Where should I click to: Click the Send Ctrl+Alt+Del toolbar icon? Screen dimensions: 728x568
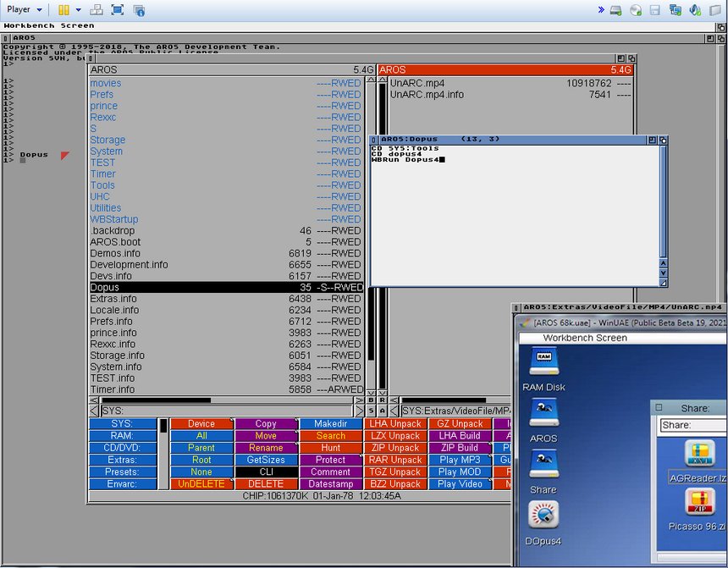click(97, 10)
